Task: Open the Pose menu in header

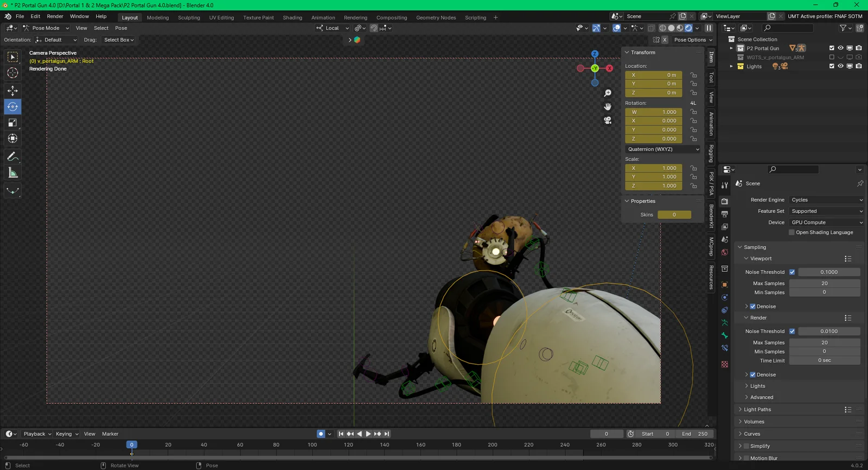Action: [121, 28]
